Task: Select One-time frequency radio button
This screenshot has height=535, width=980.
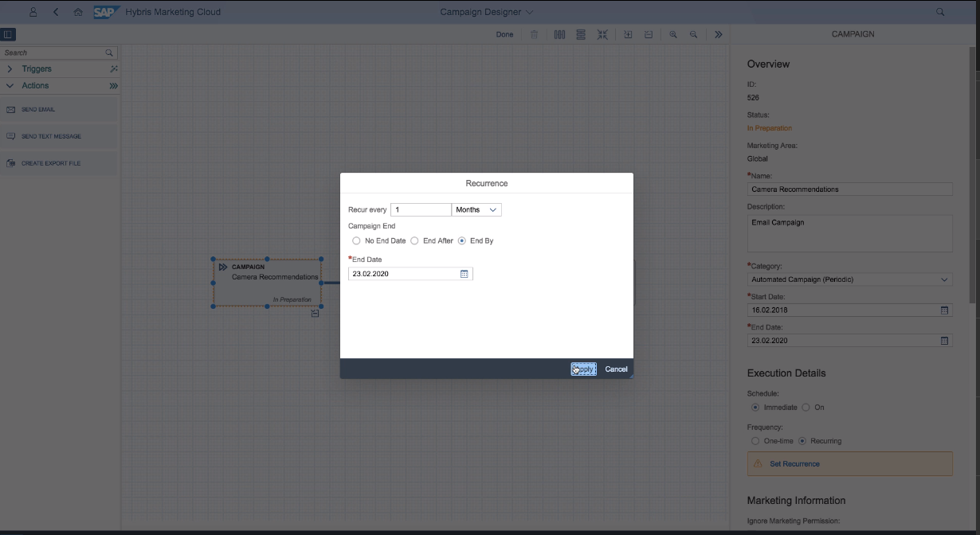Action: pos(755,441)
